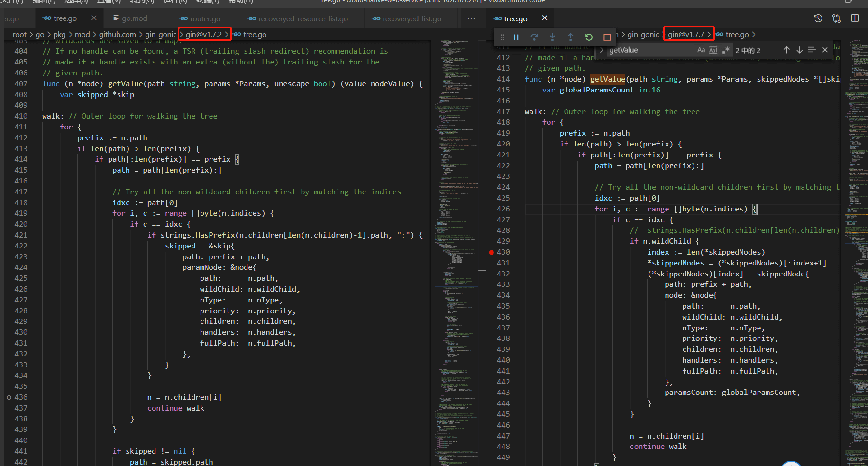Screen dimensions: 868x466
Task: Pause the debugger from the debug toolbar
Action: [516, 37]
